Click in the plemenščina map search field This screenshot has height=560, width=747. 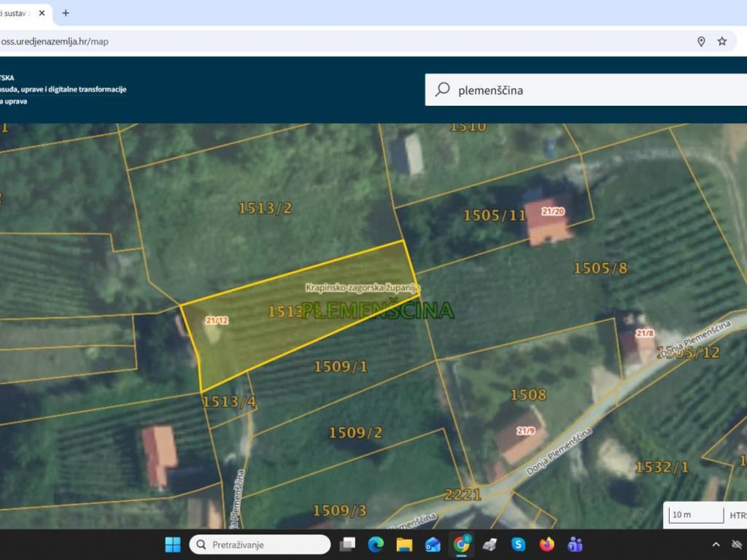click(x=584, y=90)
